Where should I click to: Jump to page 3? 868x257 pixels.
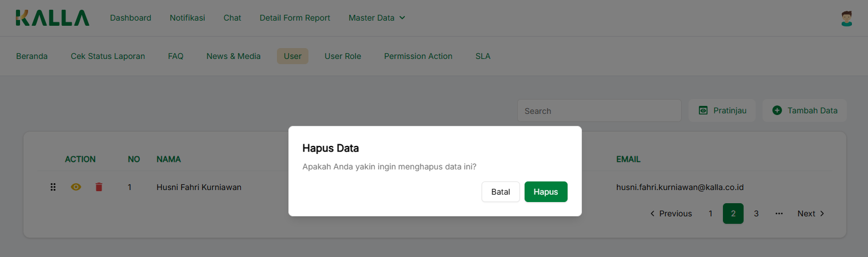[756, 213]
